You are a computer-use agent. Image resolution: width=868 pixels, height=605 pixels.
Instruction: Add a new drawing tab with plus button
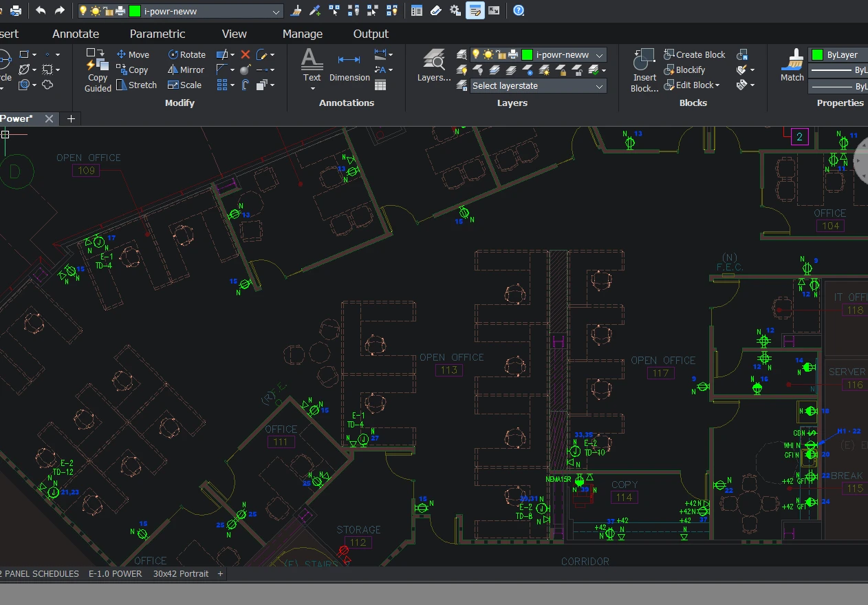[x=70, y=118]
